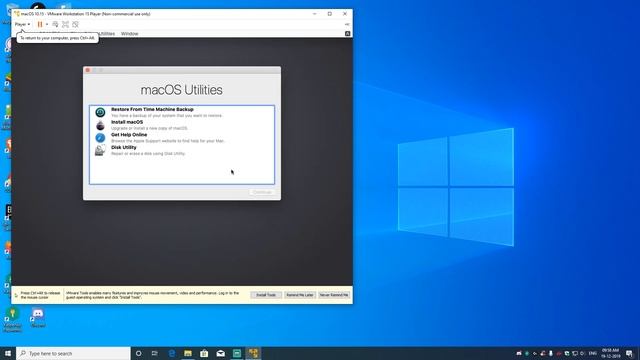
Task: Open Microsoft Store from taskbar
Action: [204, 353]
